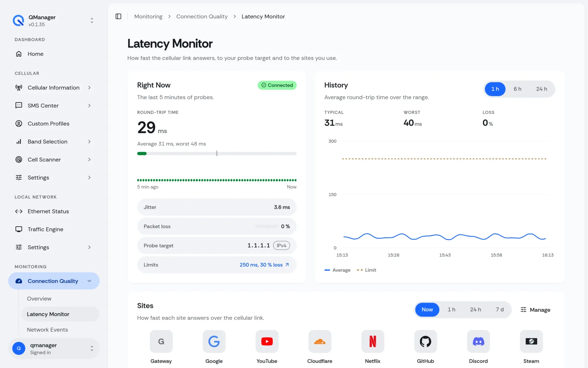Set History range to 1 h

tap(495, 89)
